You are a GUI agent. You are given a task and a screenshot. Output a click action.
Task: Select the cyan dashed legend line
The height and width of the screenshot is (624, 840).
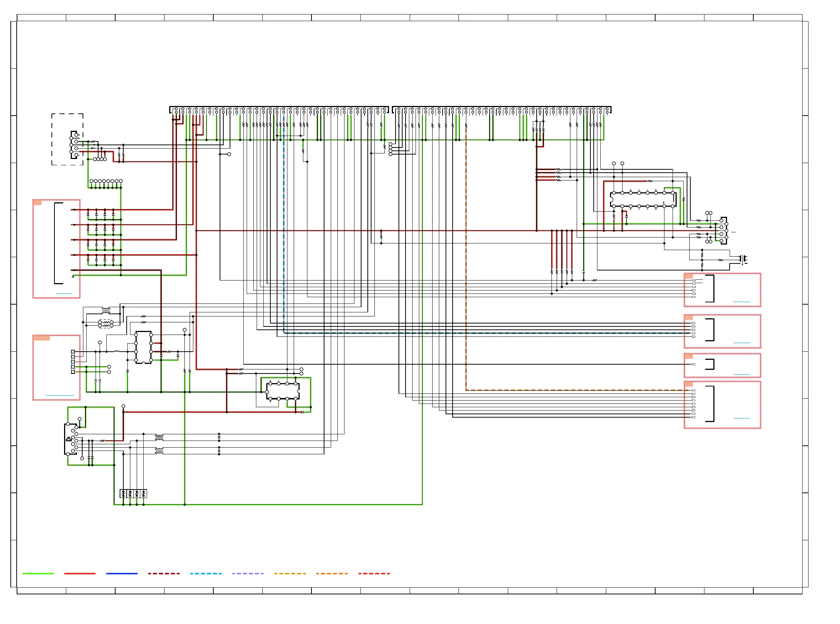coord(206,574)
